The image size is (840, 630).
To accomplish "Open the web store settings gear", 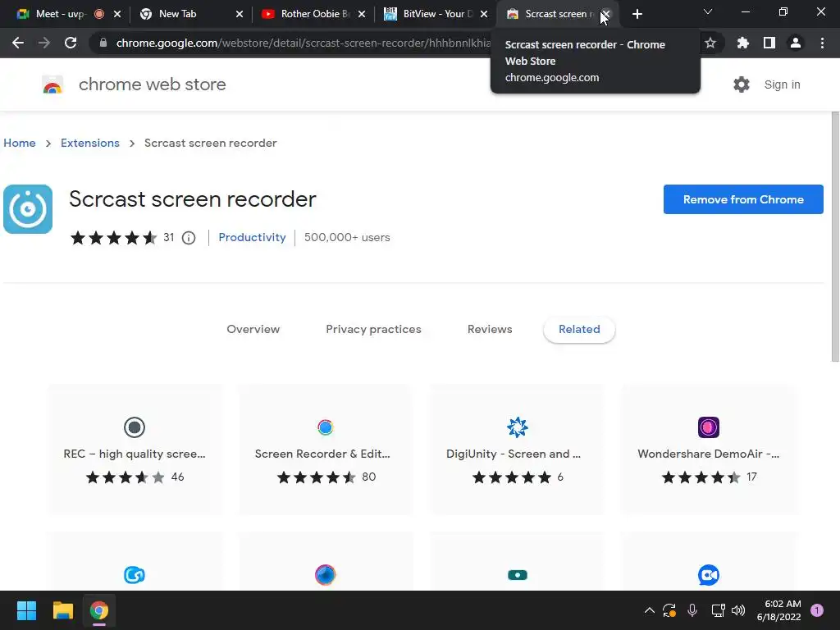I will coord(742,84).
